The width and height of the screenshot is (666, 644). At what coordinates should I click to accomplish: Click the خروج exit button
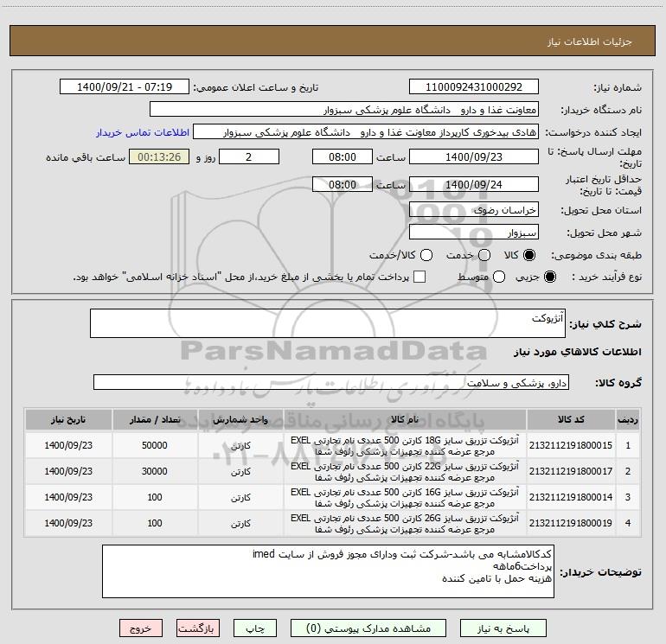click(141, 628)
